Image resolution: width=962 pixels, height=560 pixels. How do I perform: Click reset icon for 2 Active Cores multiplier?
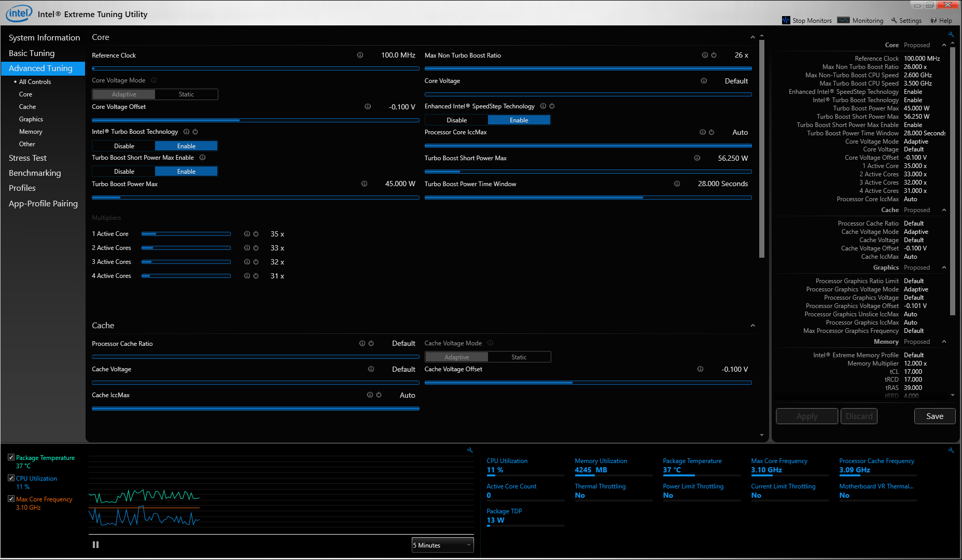256,248
